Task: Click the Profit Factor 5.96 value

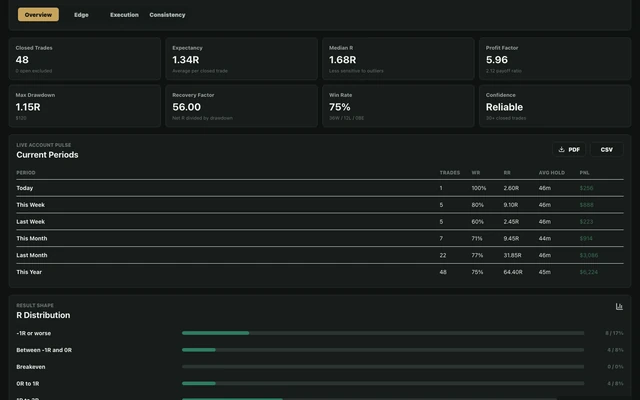Action: point(497,60)
